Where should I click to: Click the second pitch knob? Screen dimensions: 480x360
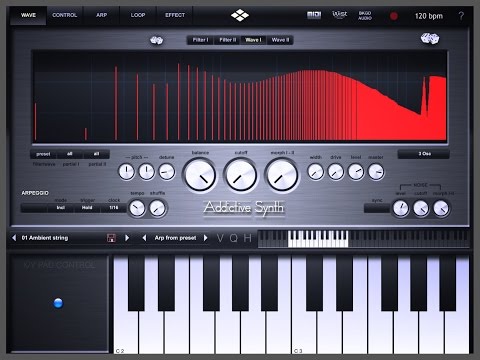[147, 172]
